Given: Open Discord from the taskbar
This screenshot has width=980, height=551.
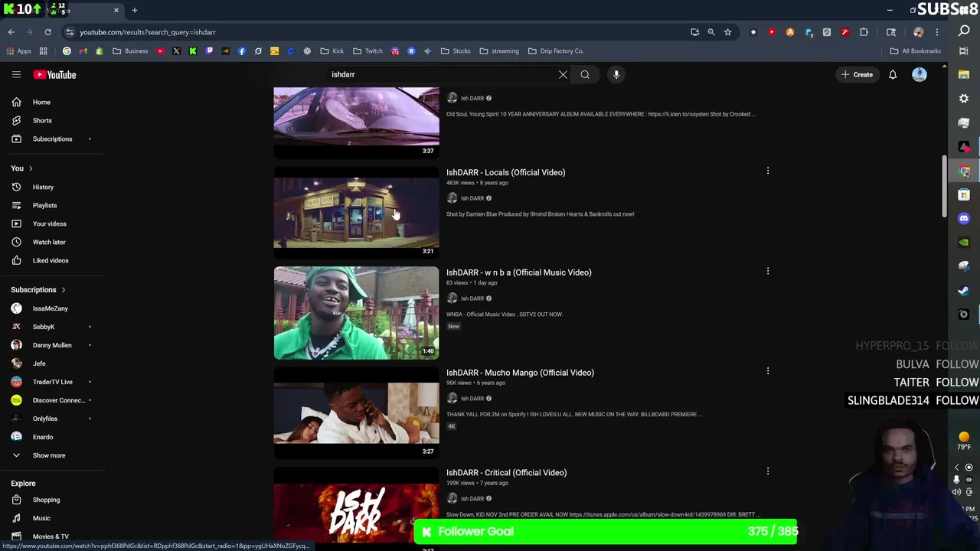Looking at the screenshot, I should point(964,218).
